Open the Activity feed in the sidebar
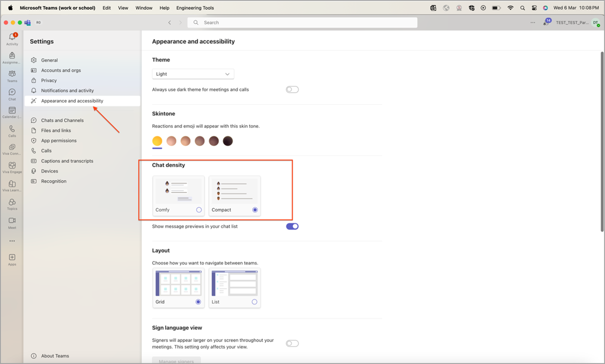Screen dimensions: 605x364 (x=12, y=39)
